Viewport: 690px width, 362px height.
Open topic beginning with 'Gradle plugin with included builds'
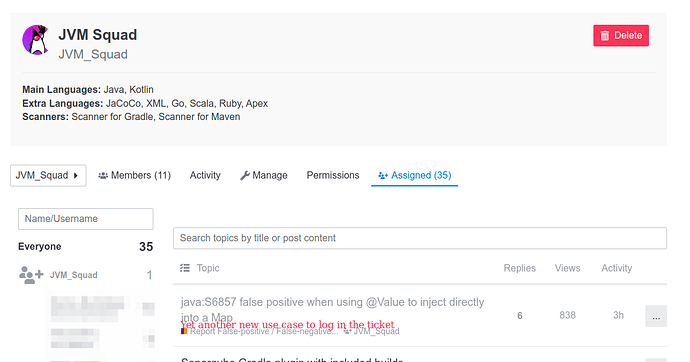292,359
